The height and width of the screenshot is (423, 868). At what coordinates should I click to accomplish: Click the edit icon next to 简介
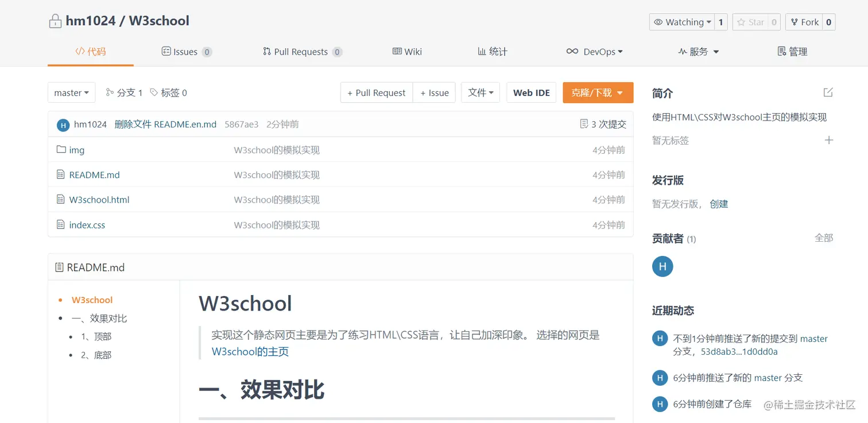[828, 92]
